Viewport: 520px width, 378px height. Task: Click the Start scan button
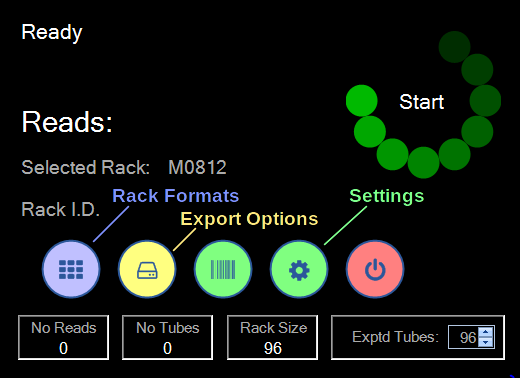422,102
